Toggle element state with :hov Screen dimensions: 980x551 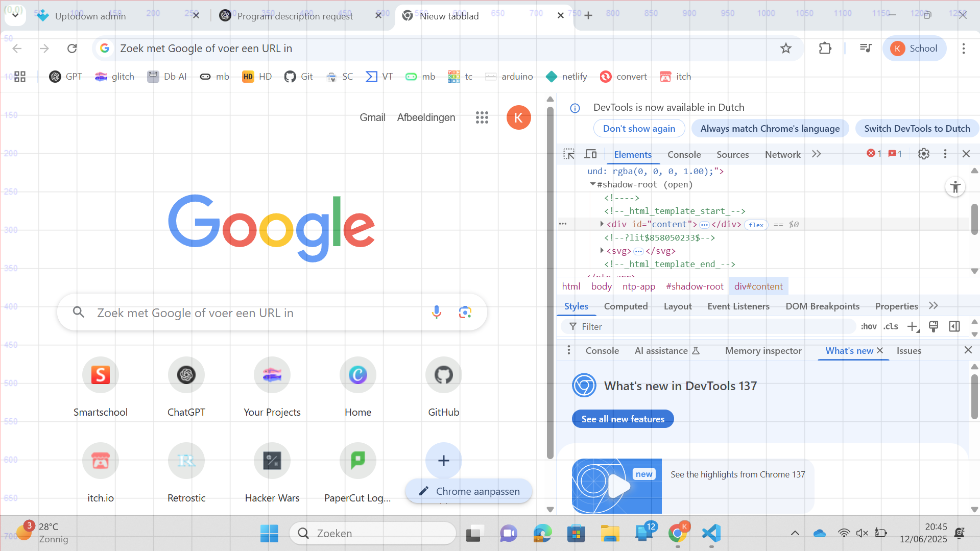(x=869, y=326)
